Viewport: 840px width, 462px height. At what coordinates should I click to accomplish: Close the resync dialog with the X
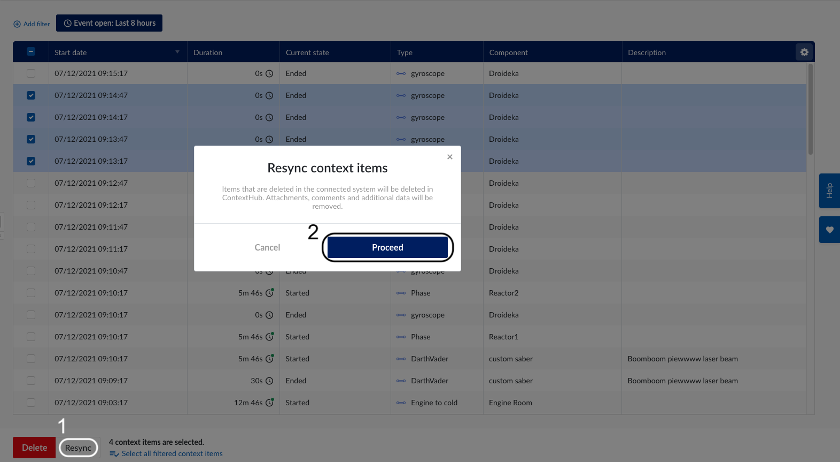pos(449,157)
